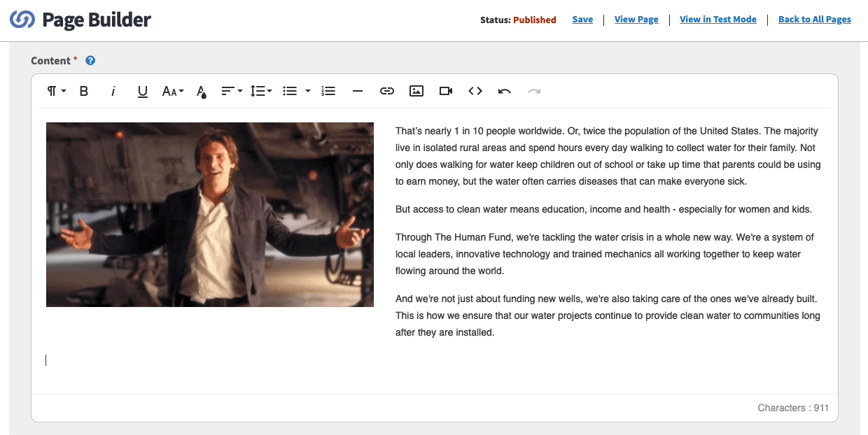This screenshot has width=868, height=435.
Task: Place cursor on empty line below image
Action: pyautogui.click(x=210, y=360)
